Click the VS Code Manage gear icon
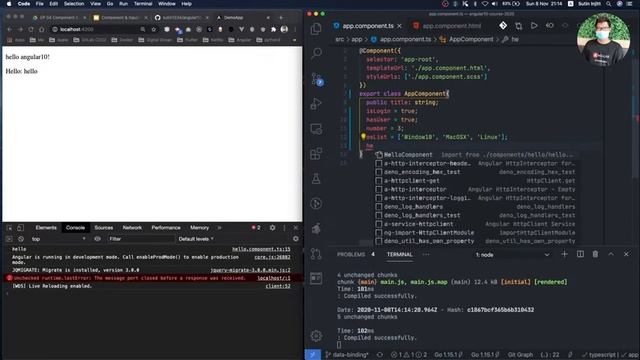 tap(316, 336)
